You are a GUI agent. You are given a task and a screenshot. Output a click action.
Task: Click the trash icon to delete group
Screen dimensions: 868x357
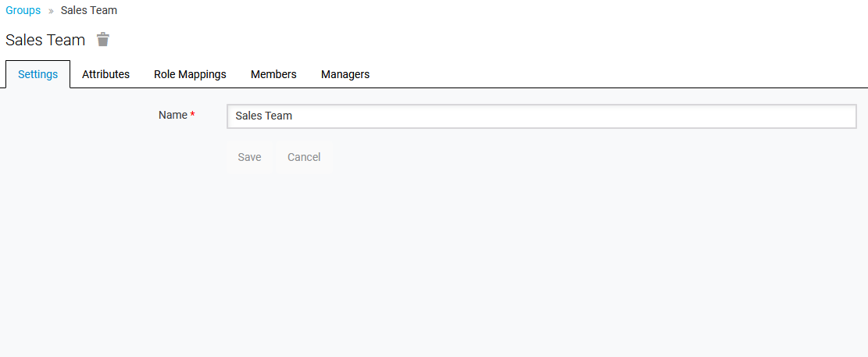click(x=103, y=40)
